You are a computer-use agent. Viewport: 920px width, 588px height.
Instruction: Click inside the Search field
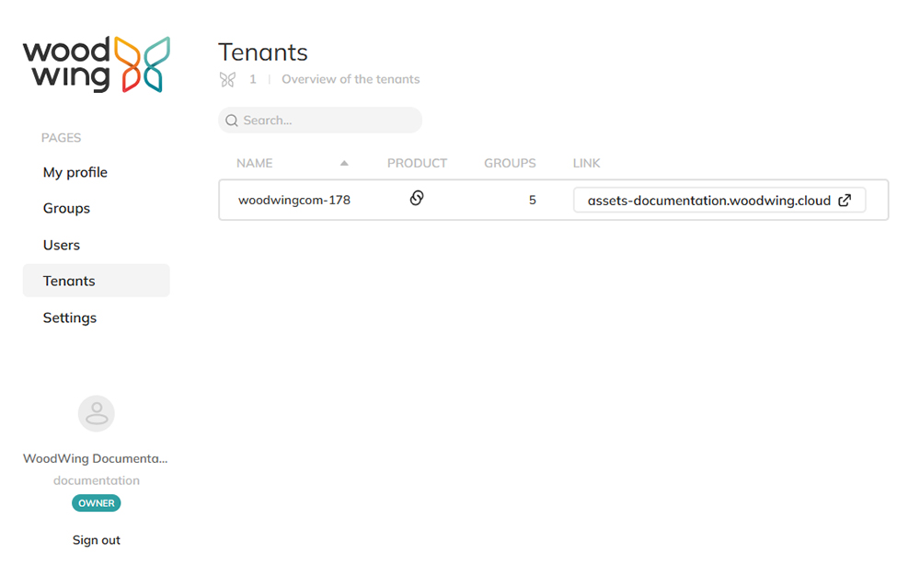click(x=320, y=121)
